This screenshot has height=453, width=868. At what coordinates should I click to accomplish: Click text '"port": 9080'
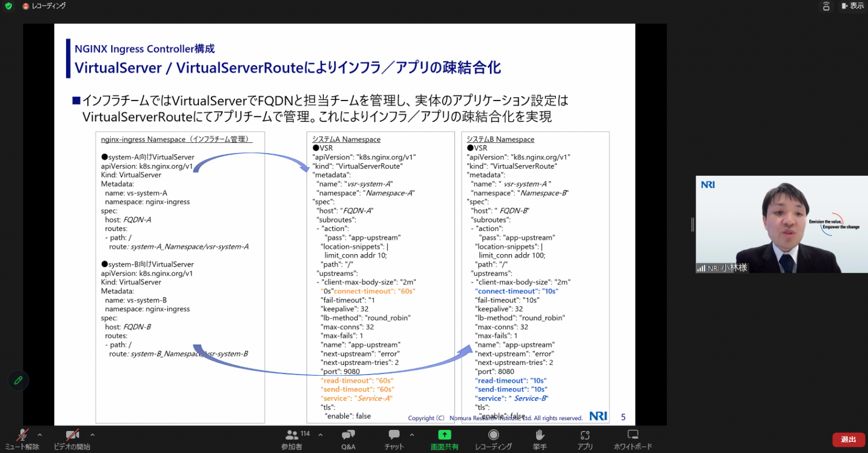pos(340,371)
